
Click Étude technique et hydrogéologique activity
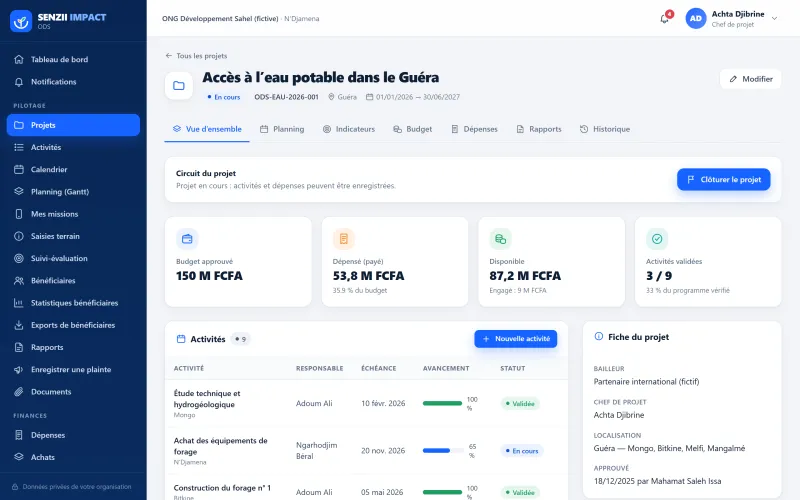coord(207,399)
